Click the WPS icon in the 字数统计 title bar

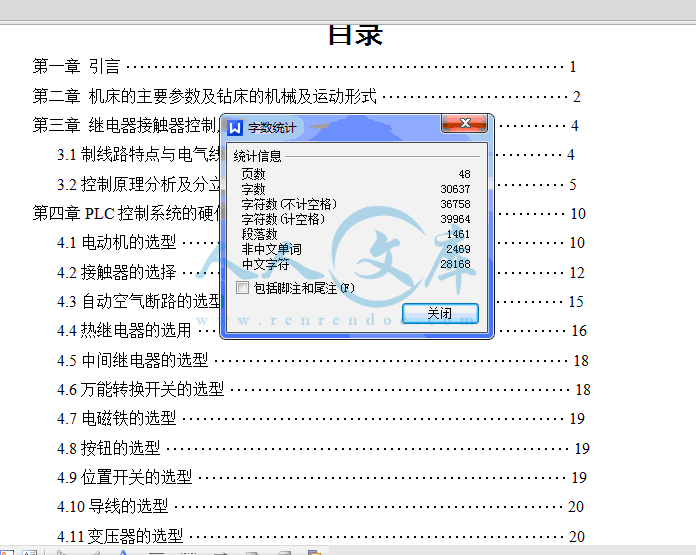point(235,128)
